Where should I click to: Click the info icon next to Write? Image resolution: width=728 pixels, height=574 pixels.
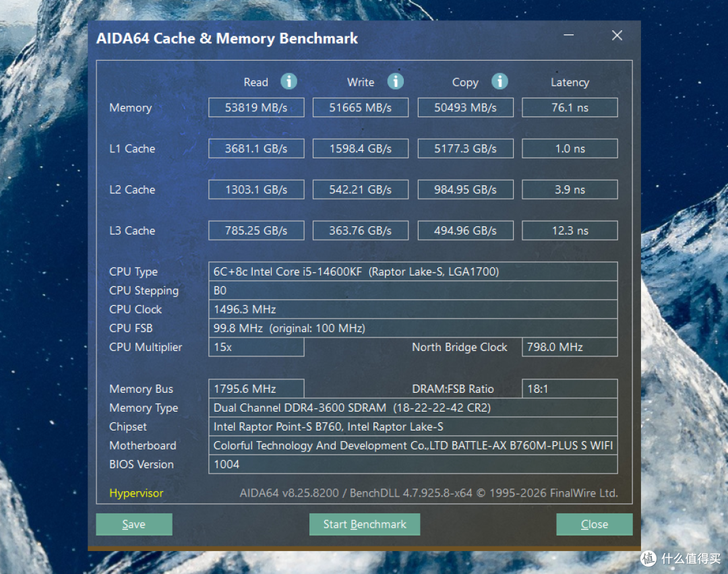[x=396, y=82]
